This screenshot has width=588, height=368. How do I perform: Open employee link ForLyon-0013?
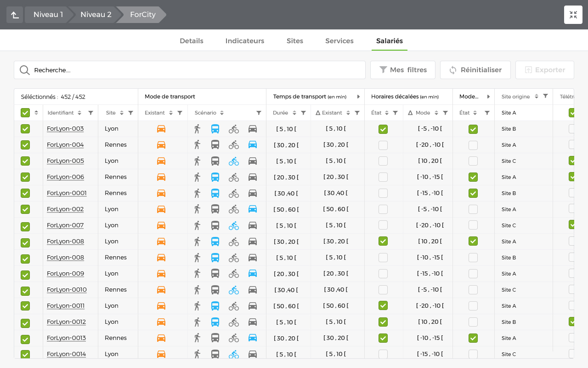(x=66, y=338)
